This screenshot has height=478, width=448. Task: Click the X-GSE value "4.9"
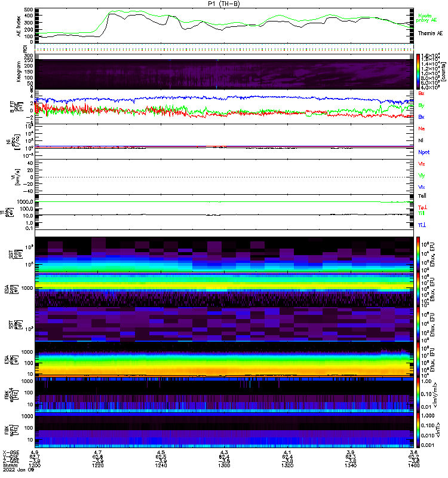coord(35,452)
